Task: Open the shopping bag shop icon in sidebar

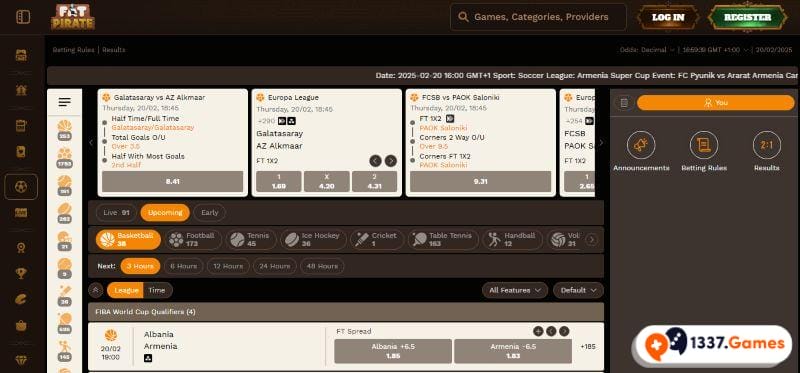Action: click(21, 325)
